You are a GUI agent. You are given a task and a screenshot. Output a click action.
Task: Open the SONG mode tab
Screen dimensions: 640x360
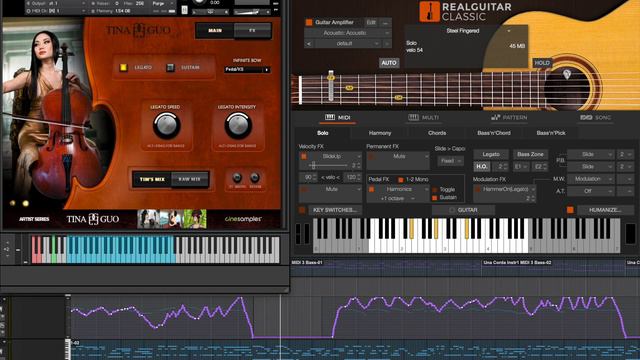(x=595, y=118)
